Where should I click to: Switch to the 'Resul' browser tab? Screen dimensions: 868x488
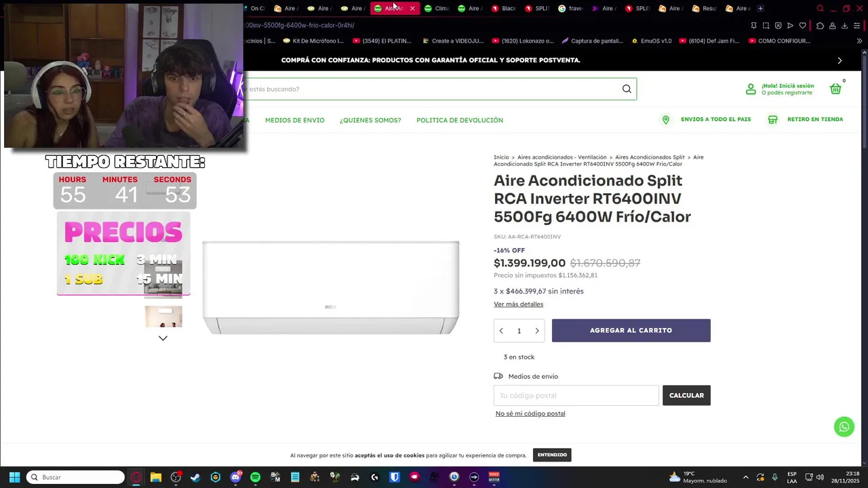click(705, 9)
